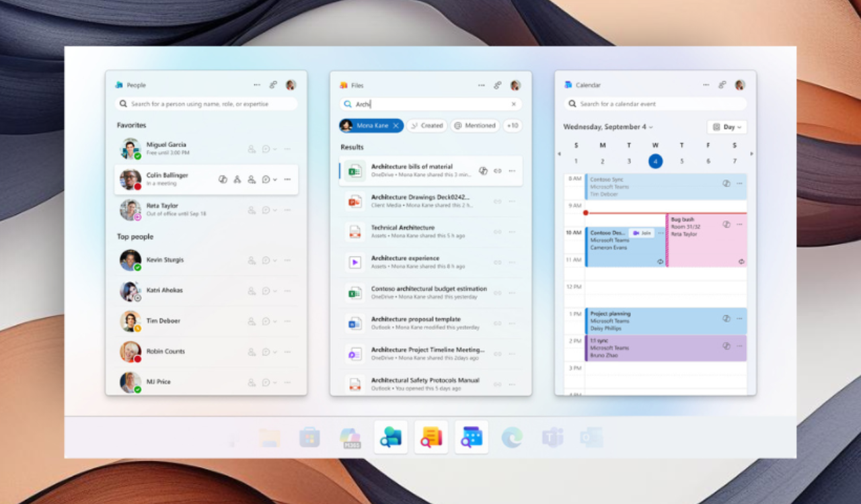Open the settings gear in the Files widget
861x504 pixels.
pos(498,85)
